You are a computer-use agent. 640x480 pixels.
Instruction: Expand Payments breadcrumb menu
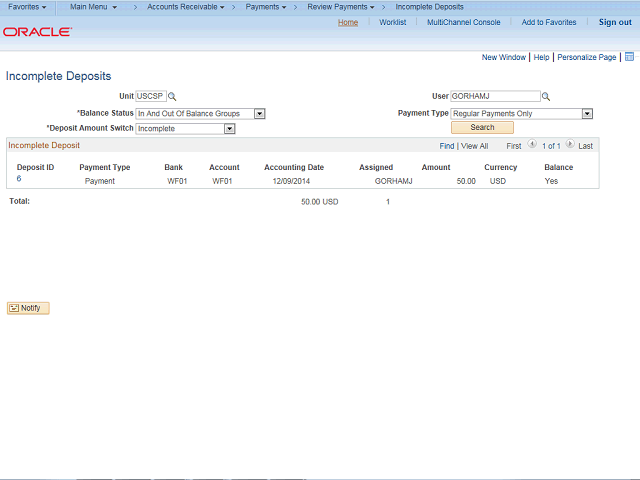click(266, 7)
